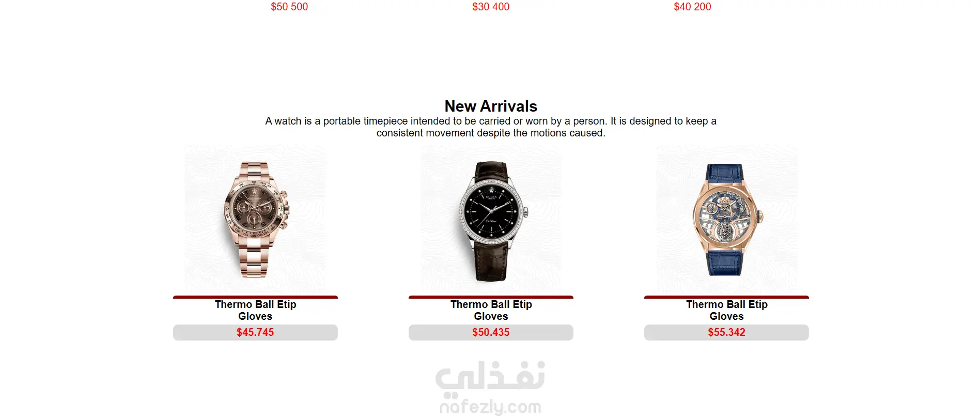Open product title above the $45.745 price
The width and height of the screenshot is (980, 417).
pyautogui.click(x=255, y=310)
